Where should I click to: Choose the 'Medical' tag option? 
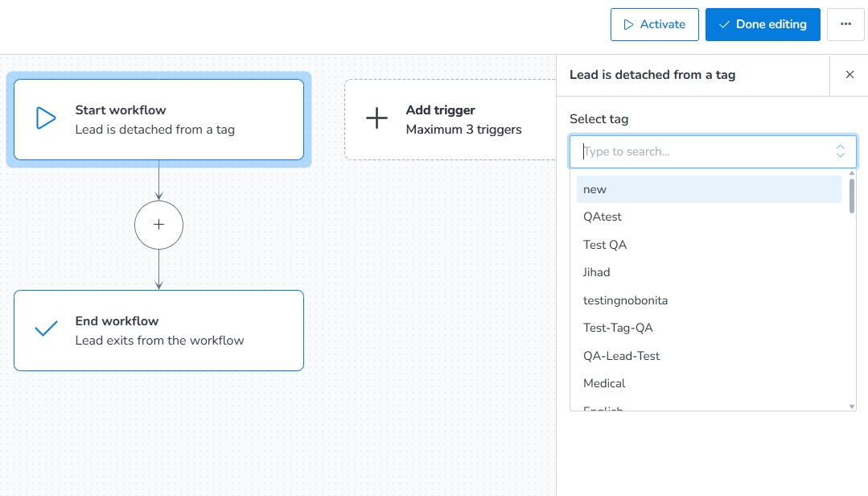click(709, 383)
